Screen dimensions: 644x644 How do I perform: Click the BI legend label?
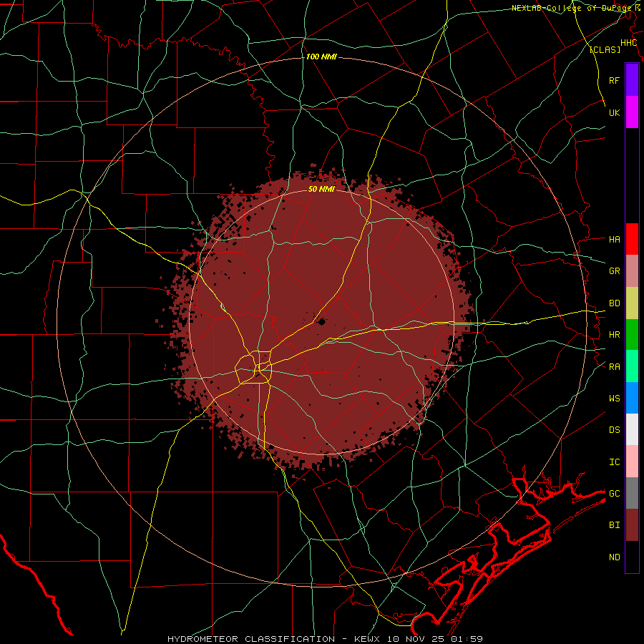click(614, 525)
